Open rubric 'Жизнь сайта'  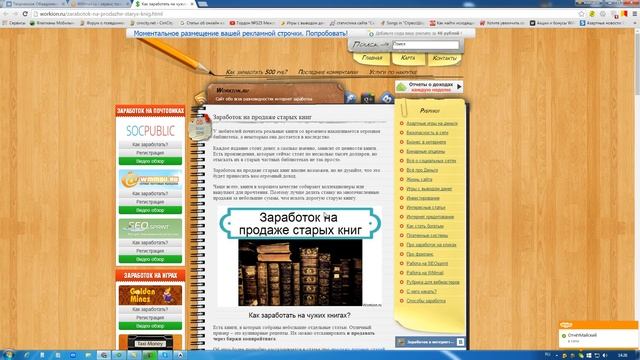419,179
